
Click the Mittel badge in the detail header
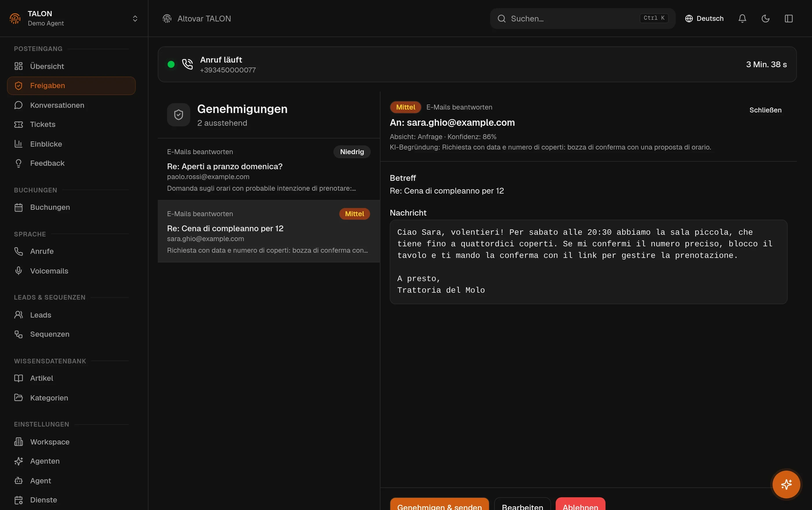[405, 107]
